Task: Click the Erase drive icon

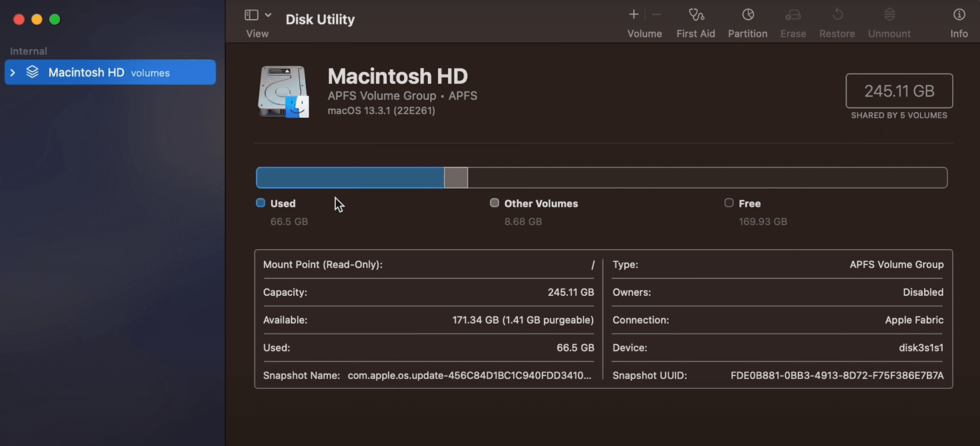Action: coord(793,15)
